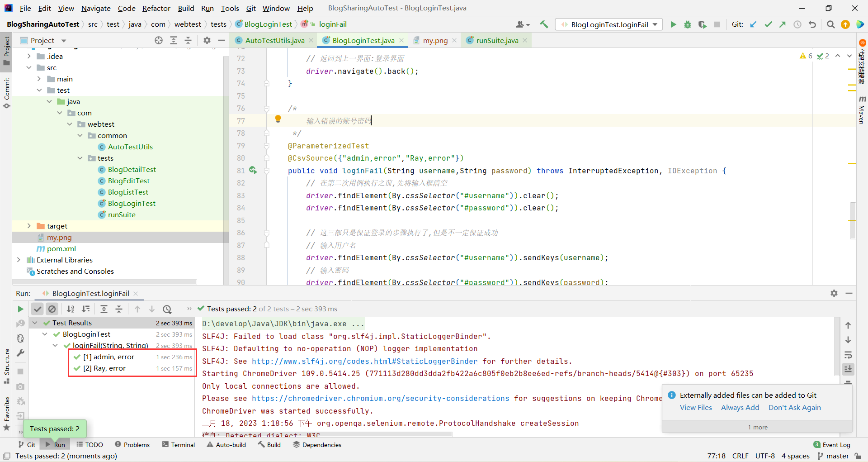Toggle Show Ignored tests filter

point(52,309)
